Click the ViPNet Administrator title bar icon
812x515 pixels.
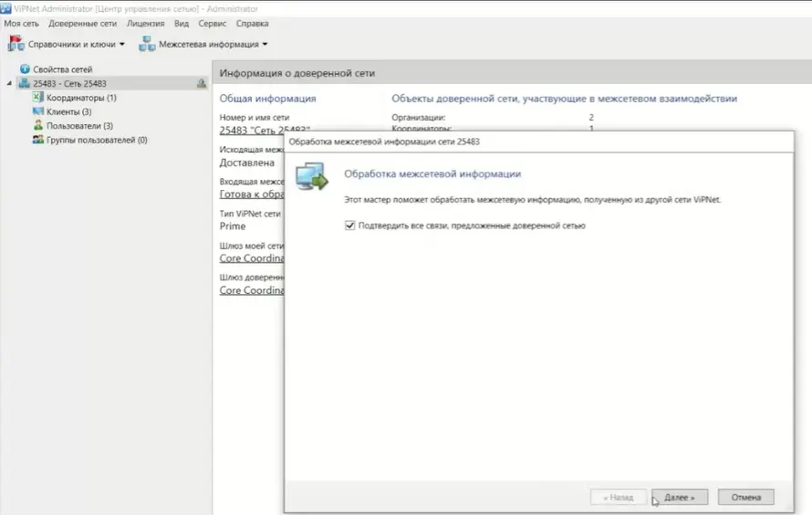click(x=5, y=8)
